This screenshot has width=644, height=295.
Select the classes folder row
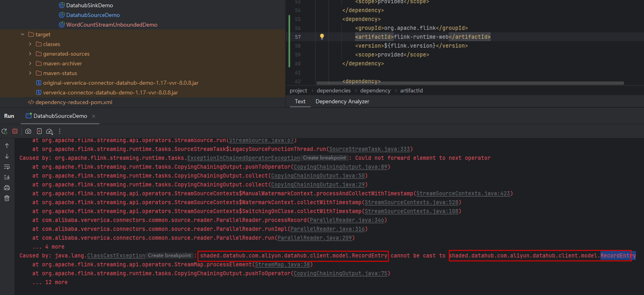pos(142,44)
